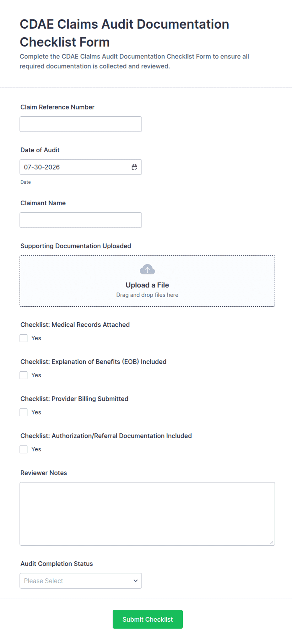The width and height of the screenshot is (292, 644).
Task: Click Yes label for Authorization/Referral Documentation
Action: coord(36,449)
